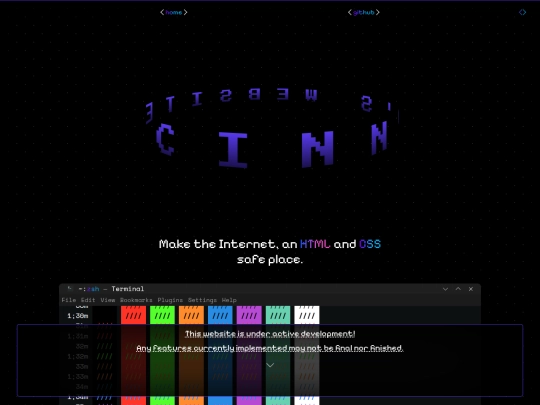Expand the development notice with its down chevron

(x=270, y=365)
